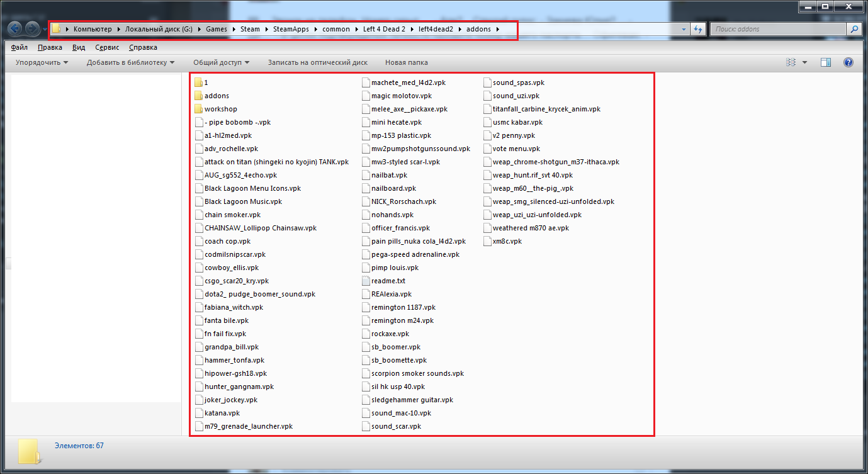Image resolution: width=868 pixels, height=474 pixels.
Task: Click the file icon of usmc kabar.vpk
Action: [487, 122]
